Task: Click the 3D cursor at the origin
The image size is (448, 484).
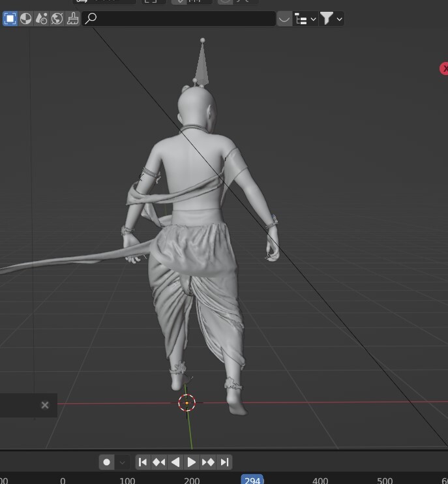Action: [x=187, y=403]
